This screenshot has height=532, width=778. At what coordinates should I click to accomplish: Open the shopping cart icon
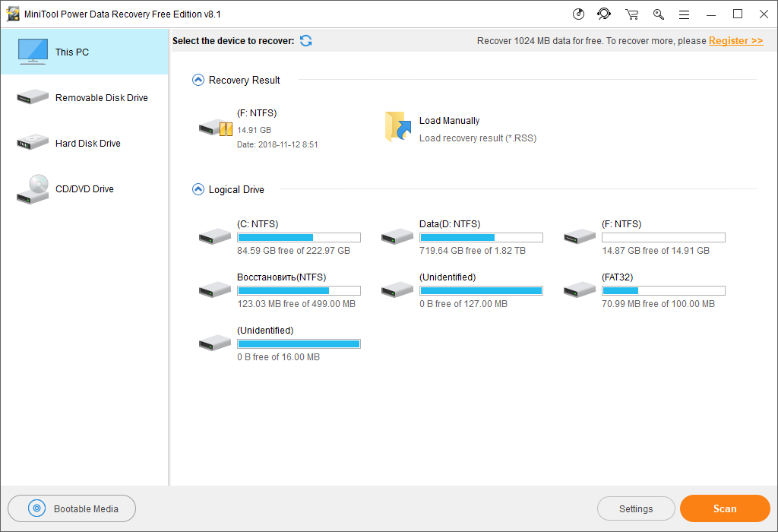[x=631, y=14]
